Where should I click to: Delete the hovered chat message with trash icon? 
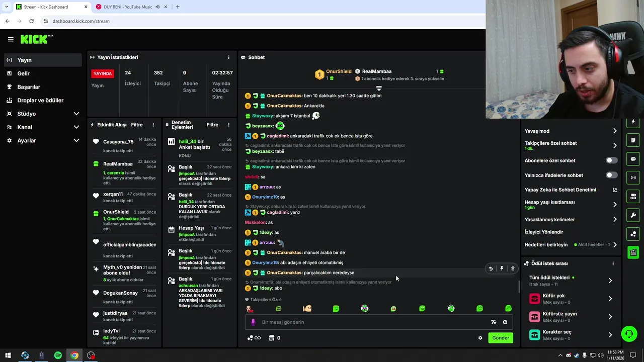[x=513, y=268]
